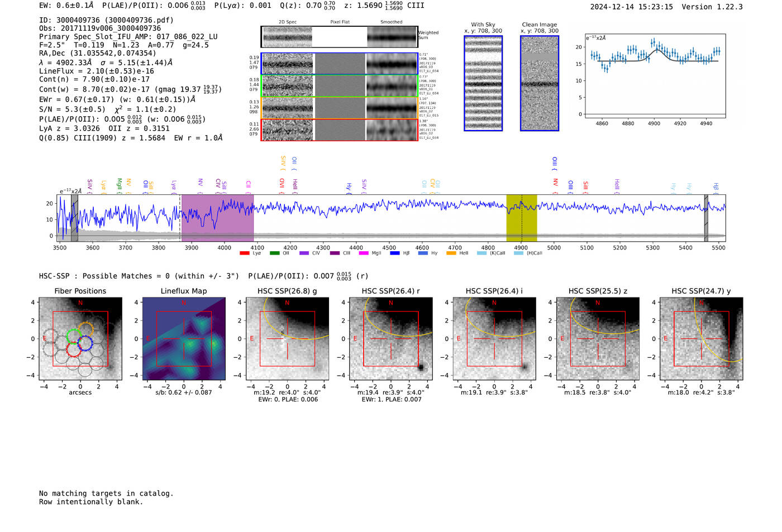This screenshot has width=782, height=532.
Task: Click the HeII orange legend swatch
Action: click(x=451, y=253)
